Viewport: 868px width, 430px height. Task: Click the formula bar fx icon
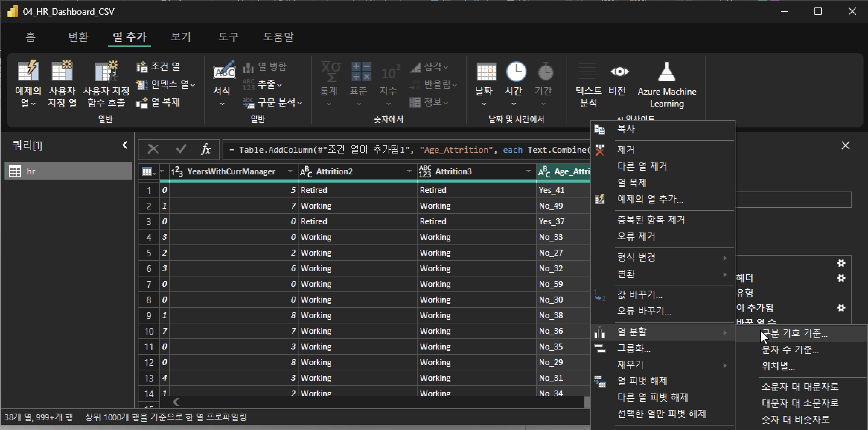point(206,150)
